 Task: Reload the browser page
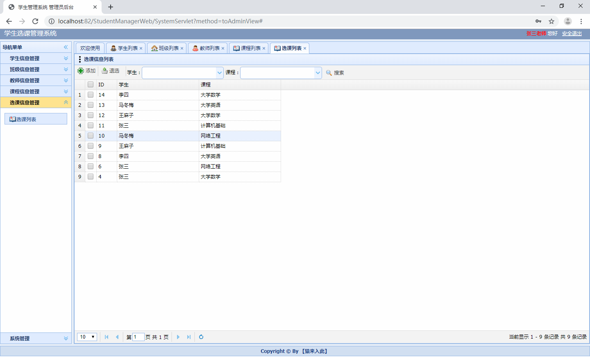(x=35, y=21)
